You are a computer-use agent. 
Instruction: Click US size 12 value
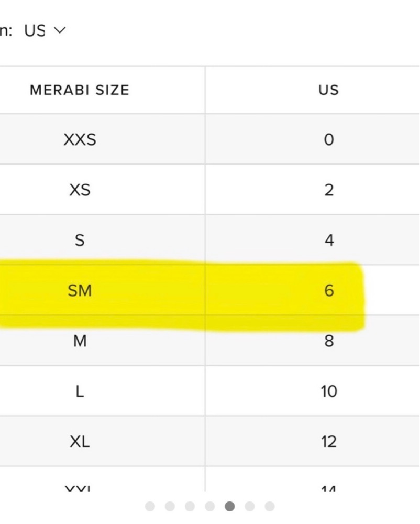[328, 442]
